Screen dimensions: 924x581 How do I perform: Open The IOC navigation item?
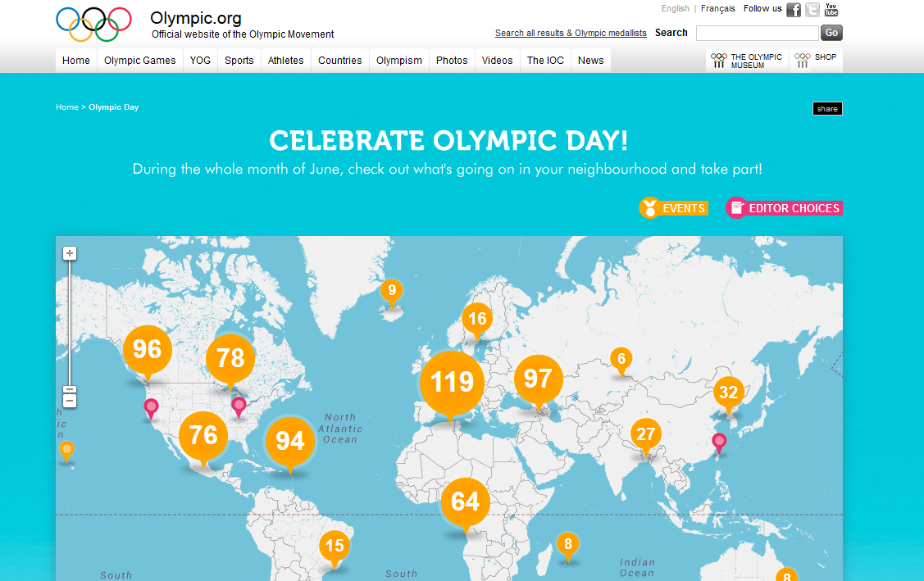pos(545,61)
